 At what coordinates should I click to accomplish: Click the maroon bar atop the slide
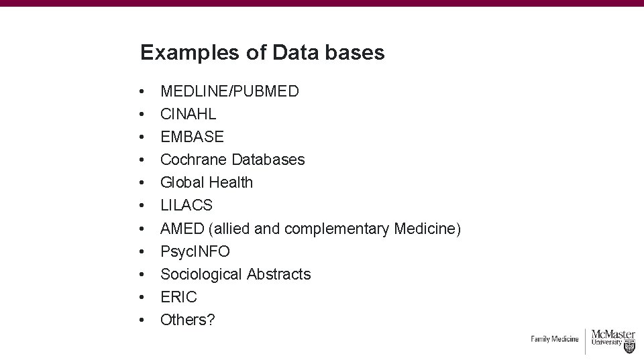(x=322, y=3)
